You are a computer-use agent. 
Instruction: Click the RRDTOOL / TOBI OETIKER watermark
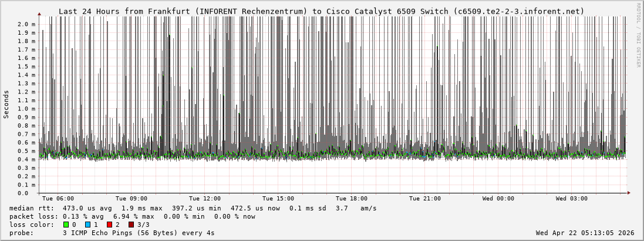point(638,35)
